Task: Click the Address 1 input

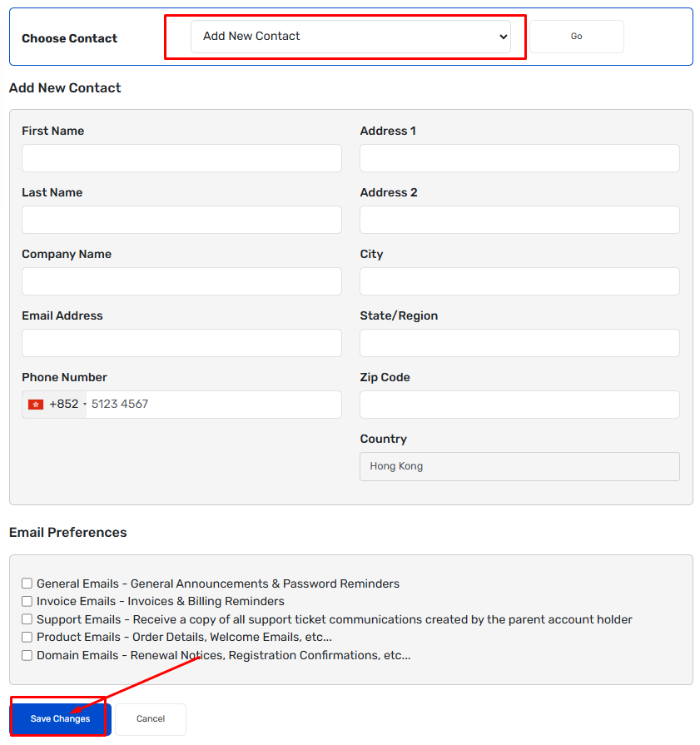Action: click(519, 158)
